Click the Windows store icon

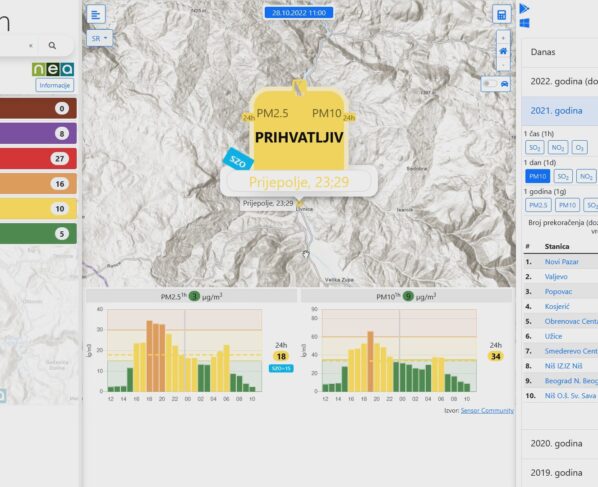[x=524, y=23]
